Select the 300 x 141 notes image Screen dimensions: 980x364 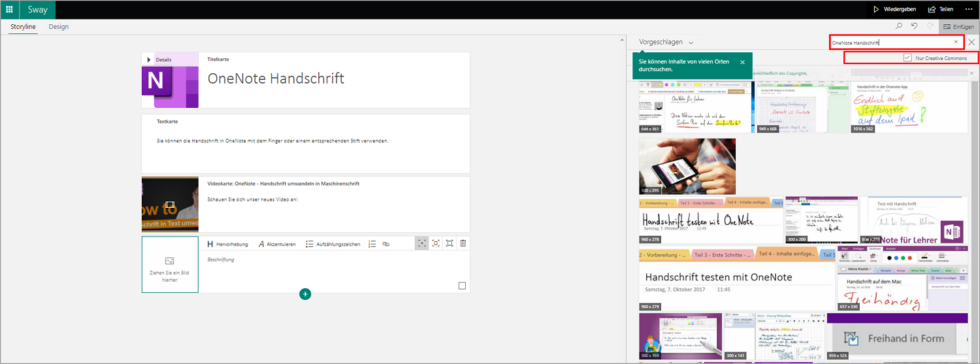point(774,336)
